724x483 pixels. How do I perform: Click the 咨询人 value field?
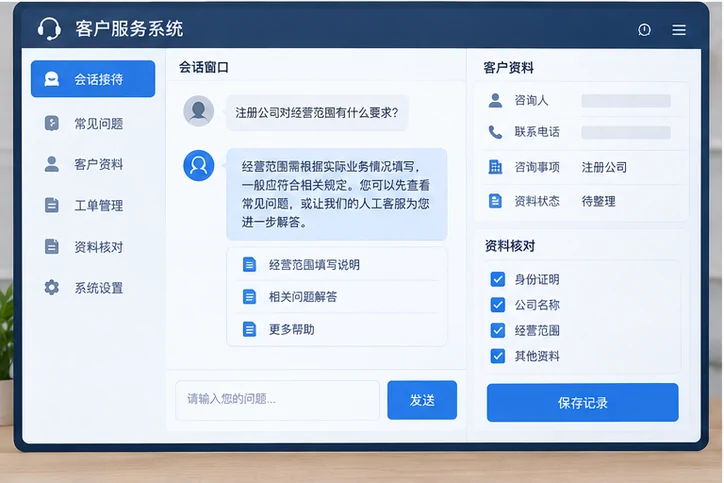click(626, 101)
